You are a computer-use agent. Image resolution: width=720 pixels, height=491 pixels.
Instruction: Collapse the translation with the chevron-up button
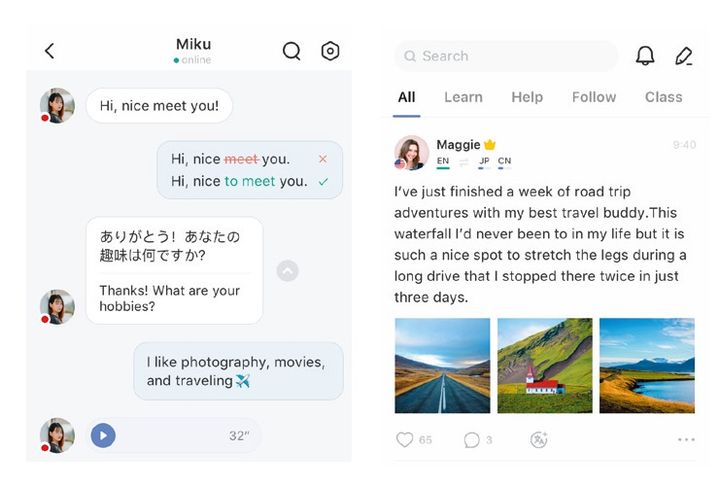click(x=287, y=271)
